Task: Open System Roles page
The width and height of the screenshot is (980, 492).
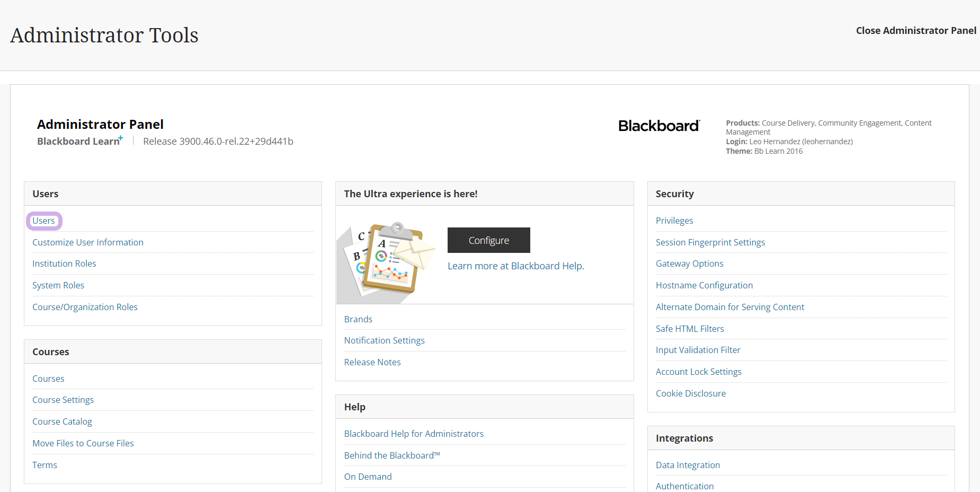Action: point(58,285)
